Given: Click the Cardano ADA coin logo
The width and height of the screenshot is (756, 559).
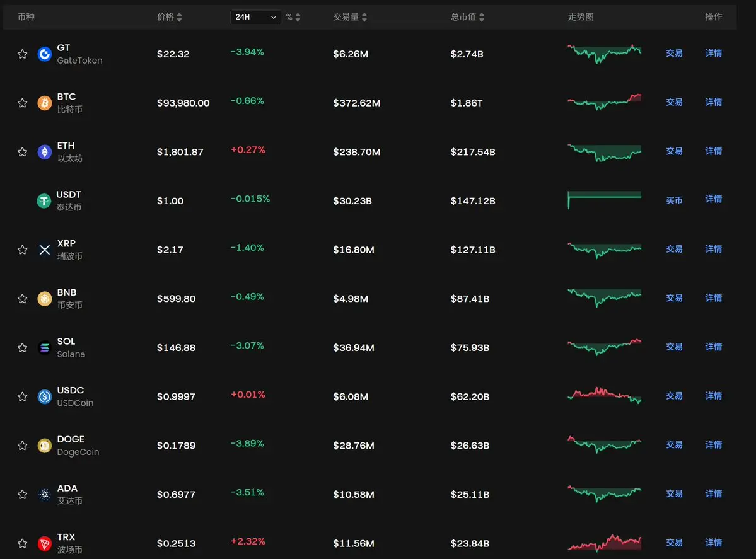Looking at the screenshot, I should 44,495.
